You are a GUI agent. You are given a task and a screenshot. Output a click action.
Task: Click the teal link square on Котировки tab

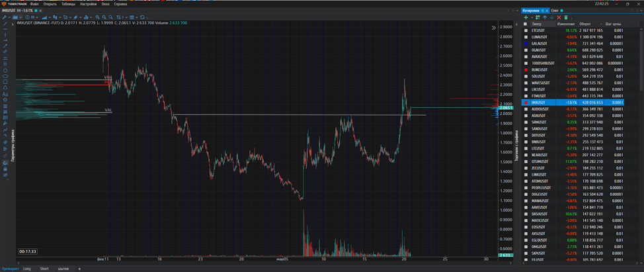point(543,11)
